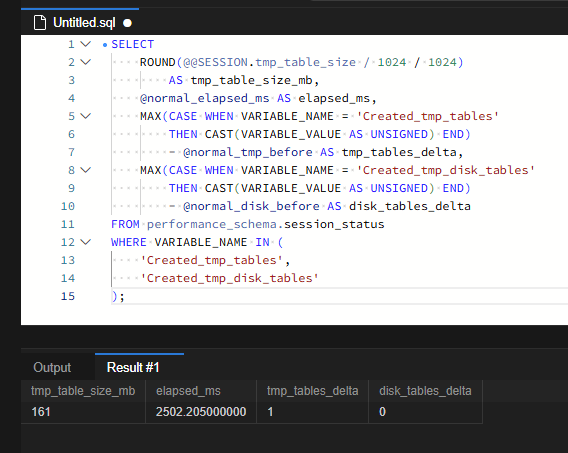
Task: Click the WHERE keyword on line 12
Action: (x=129, y=242)
